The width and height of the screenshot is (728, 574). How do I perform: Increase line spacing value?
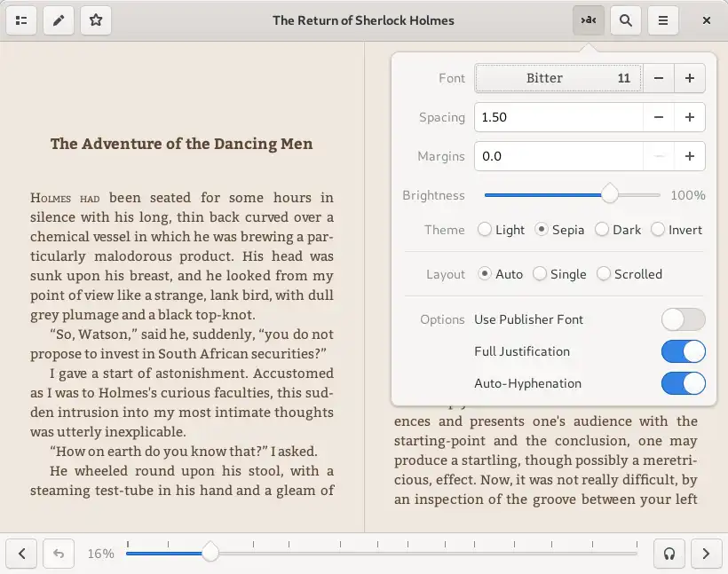pyautogui.click(x=690, y=117)
